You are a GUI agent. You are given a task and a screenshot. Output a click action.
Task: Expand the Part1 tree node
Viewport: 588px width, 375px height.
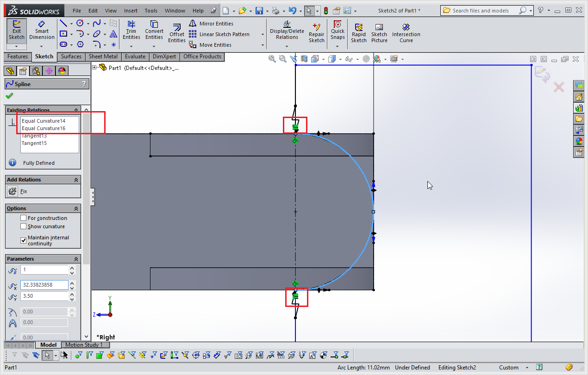[x=95, y=68]
